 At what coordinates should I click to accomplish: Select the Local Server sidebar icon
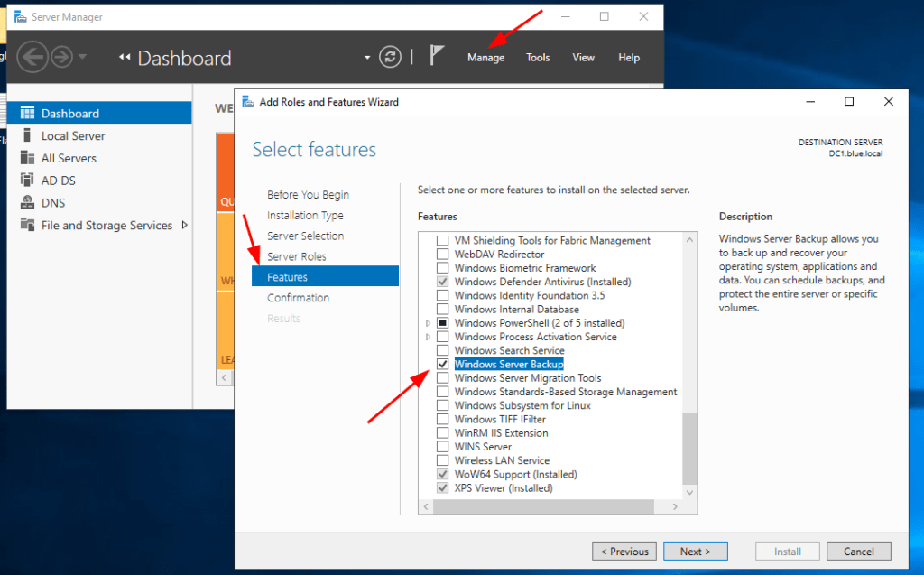[27, 136]
